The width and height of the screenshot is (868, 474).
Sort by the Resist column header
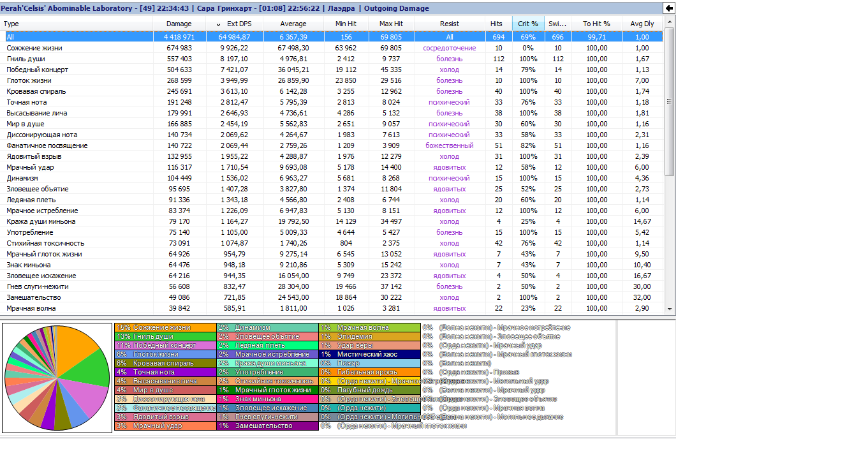[x=450, y=24]
